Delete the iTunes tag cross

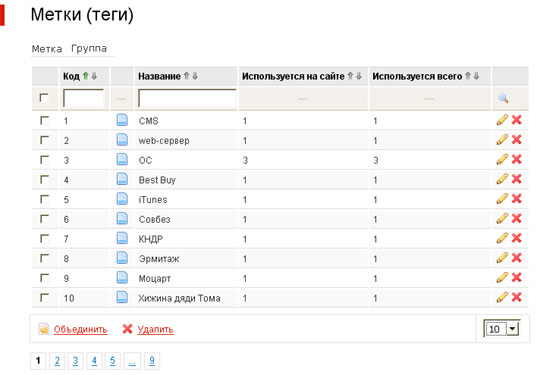[x=516, y=199]
